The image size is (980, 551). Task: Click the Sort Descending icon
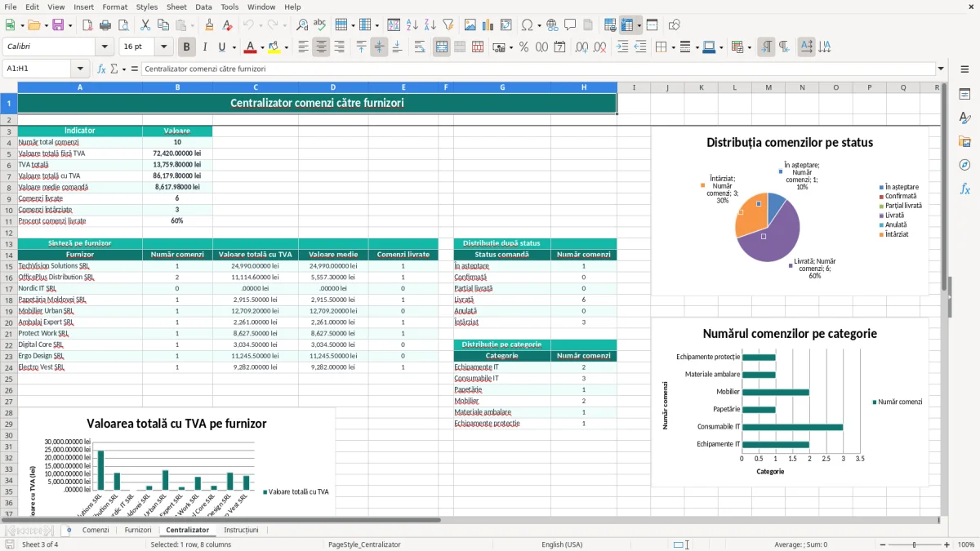click(430, 25)
